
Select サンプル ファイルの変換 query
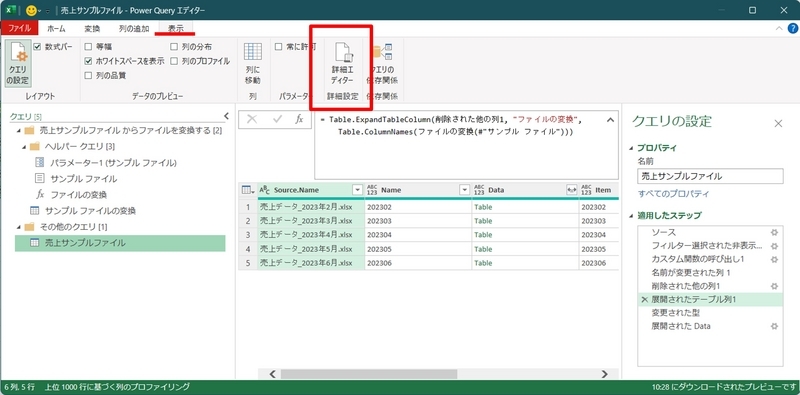[x=90, y=211]
